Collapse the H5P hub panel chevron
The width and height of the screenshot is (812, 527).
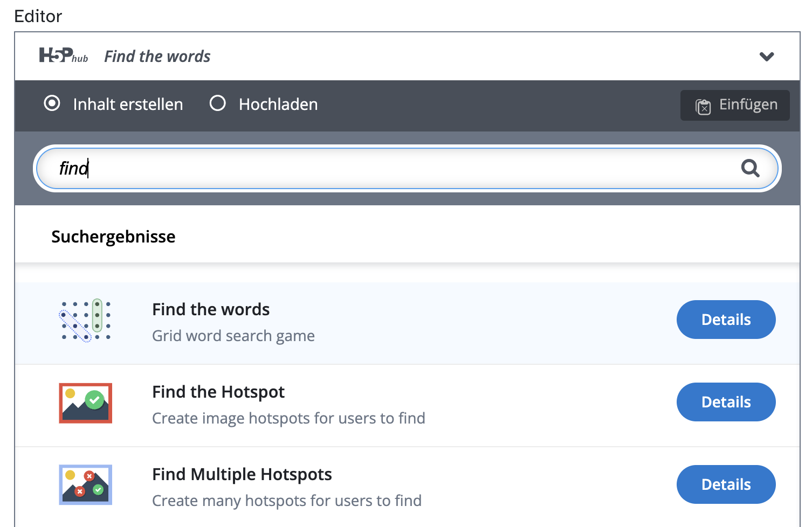pyautogui.click(x=766, y=57)
